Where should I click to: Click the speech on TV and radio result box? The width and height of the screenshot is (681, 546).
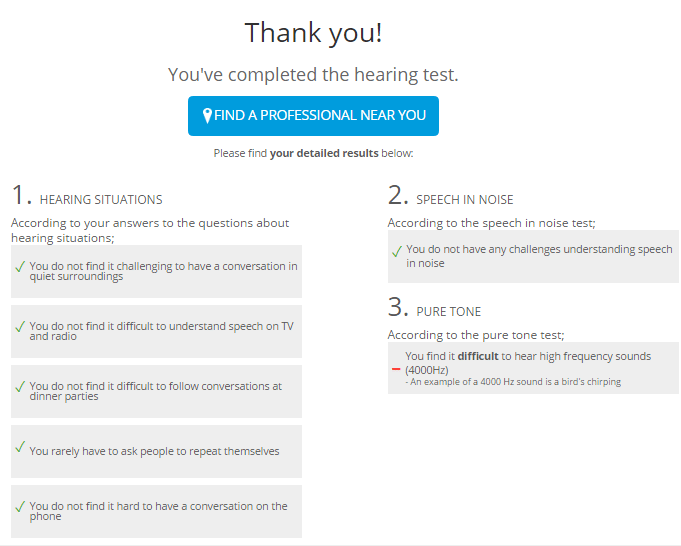(156, 331)
